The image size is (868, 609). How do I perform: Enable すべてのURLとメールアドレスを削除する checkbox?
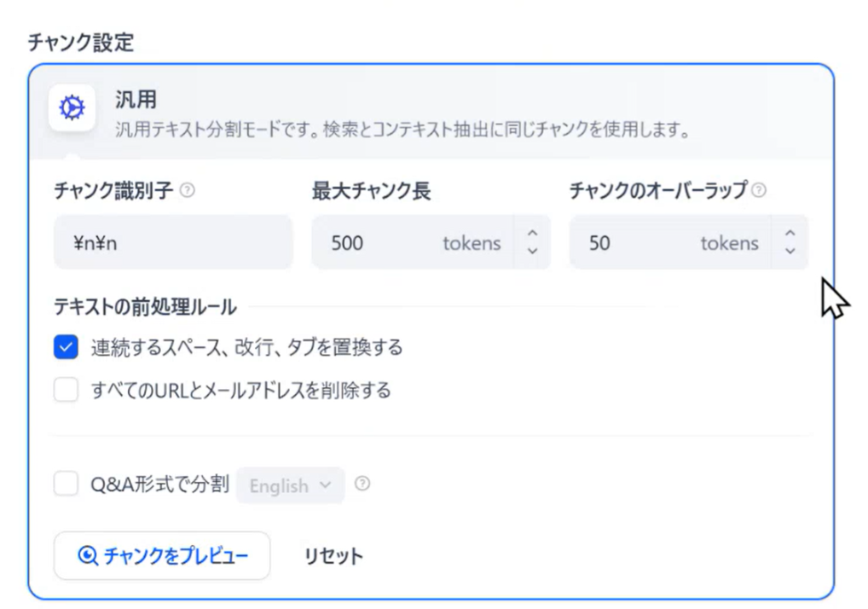click(x=66, y=390)
